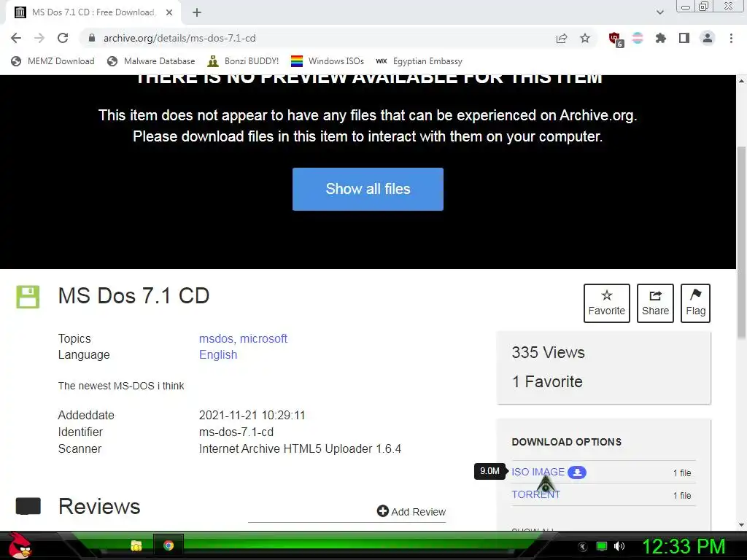Download the ISO IMAGE link
This screenshot has height=560, width=747.
coord(538,472)
